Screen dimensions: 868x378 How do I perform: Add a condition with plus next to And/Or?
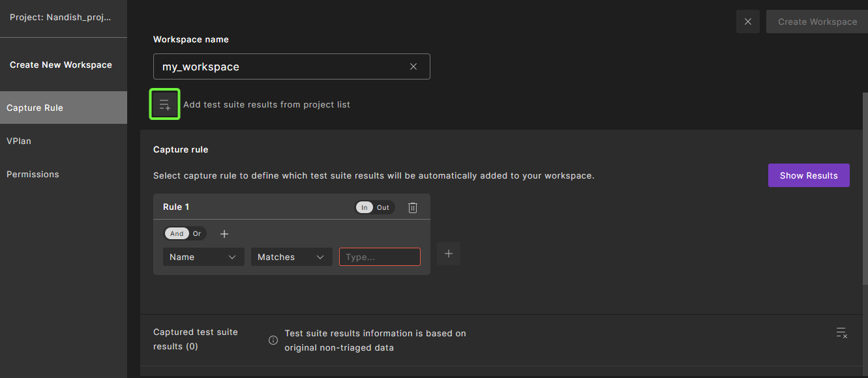tap(224, 234)
